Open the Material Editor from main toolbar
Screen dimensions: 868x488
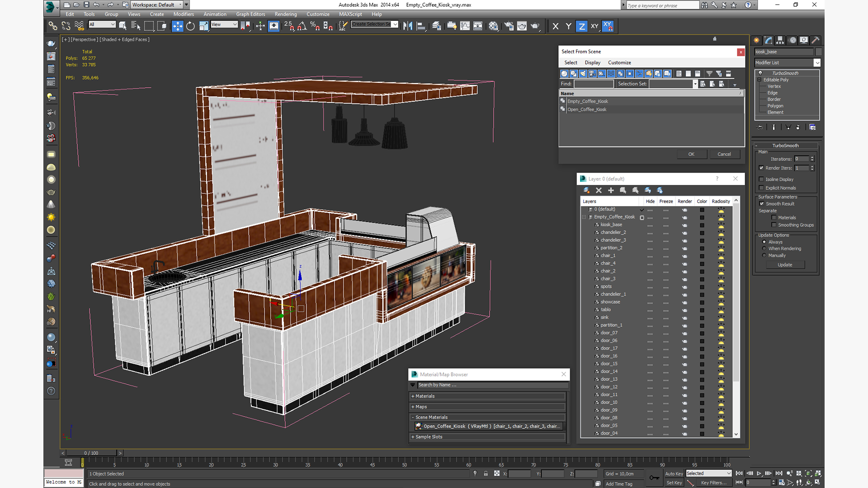tap(493, 26)
